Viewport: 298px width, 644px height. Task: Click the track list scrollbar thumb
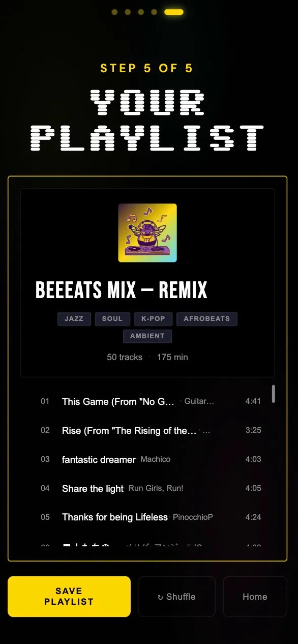(274, 394)
